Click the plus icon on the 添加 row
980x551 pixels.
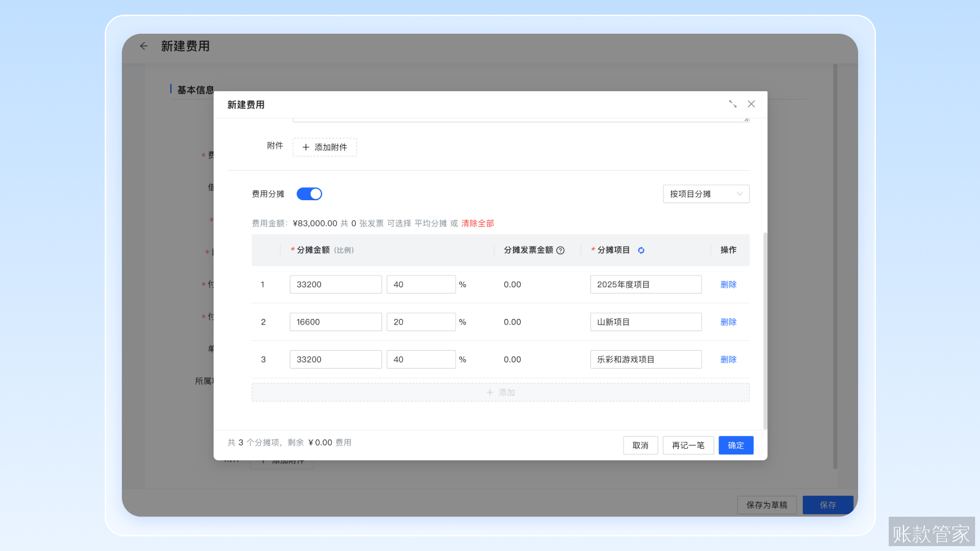490,392
